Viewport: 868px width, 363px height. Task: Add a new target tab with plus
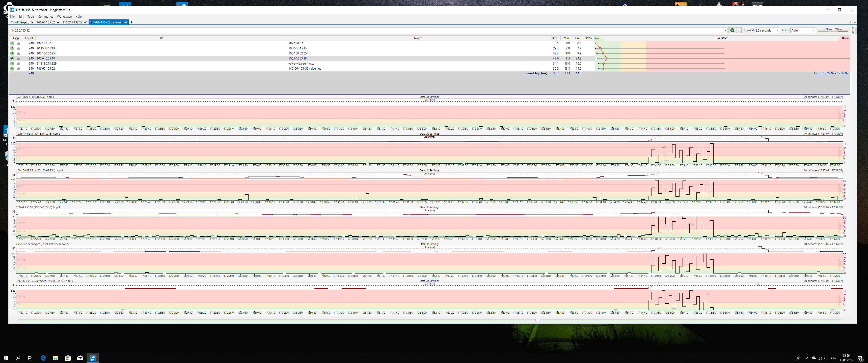[131, 22]
